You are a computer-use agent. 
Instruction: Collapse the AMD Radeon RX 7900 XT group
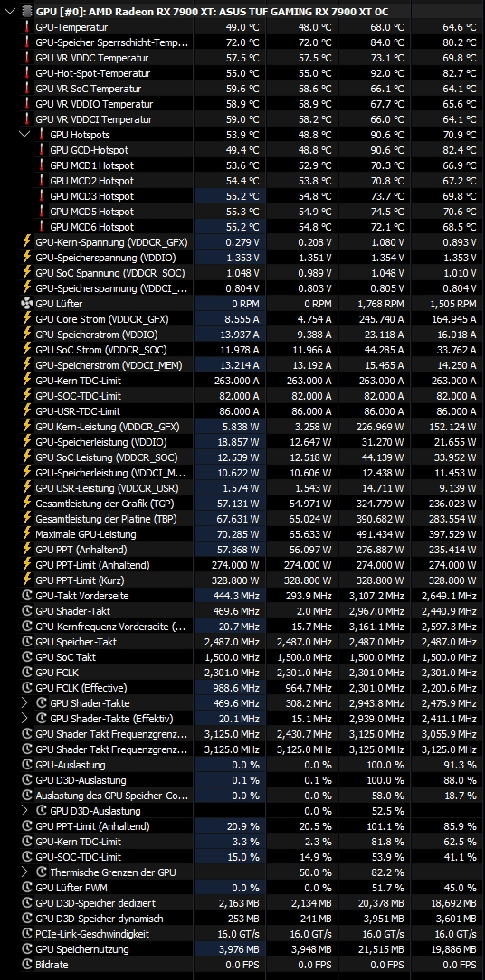pyautogui.click(x=10, y=11)
